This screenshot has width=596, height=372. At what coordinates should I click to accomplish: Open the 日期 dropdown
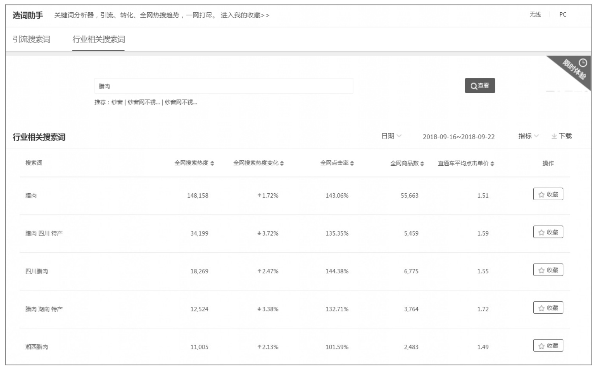[x=391, y=136]
